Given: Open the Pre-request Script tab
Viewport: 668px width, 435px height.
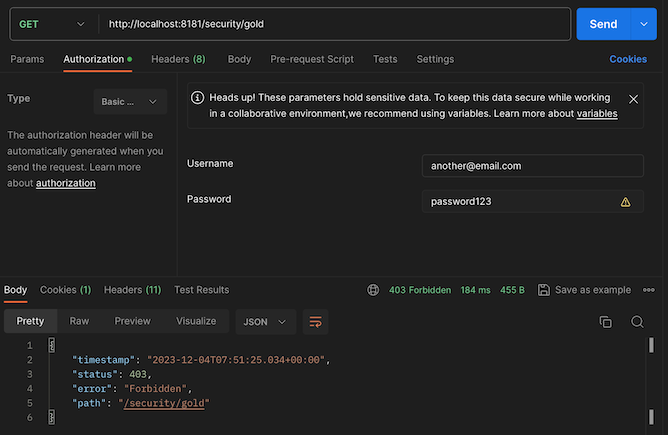Looking at the screenshot, I should (x=312, y=59).
